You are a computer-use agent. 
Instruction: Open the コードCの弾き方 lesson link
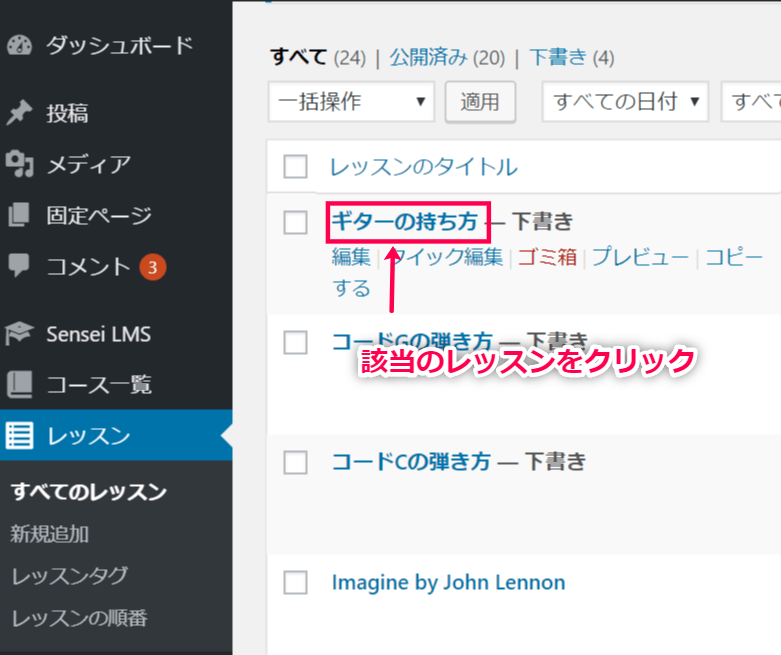tap(411, 462)
